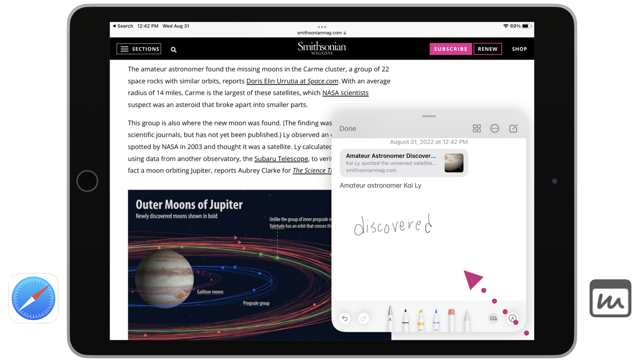The width and height of the screenshot is (644, 362).
Task: Select the striped lasso selection tool
Action: tap(467, 320)
